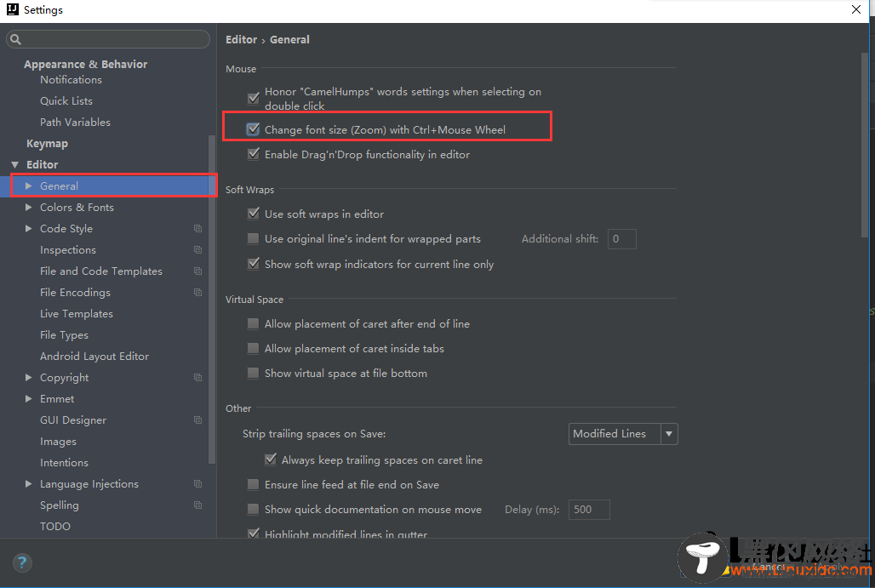Open Images settings
The image size is (875, 588).
pos(58,442)
